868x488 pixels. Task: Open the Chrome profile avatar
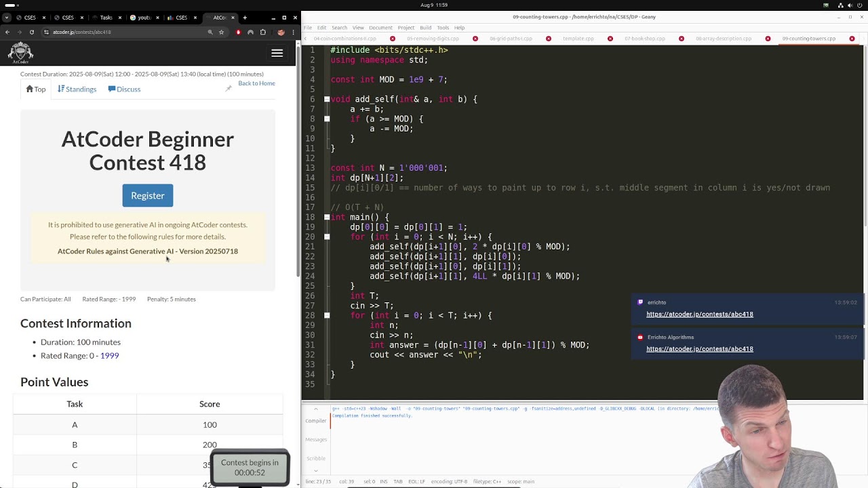281,32
